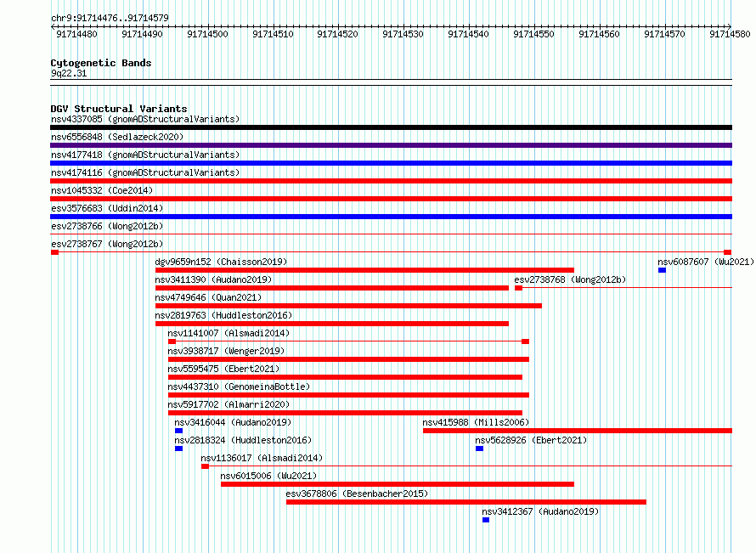Image resolution: width=756 pixels, height=553 pixels.
Task: Click the blue esv3576683 variant bar
Action: click(x=391, y=217)
